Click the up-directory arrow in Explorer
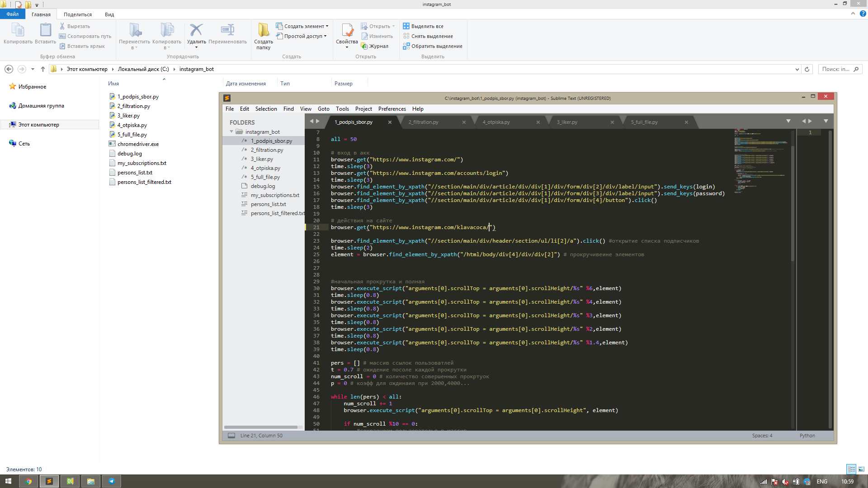The width and height of the screenshot is (868, 488). [43, 69]
